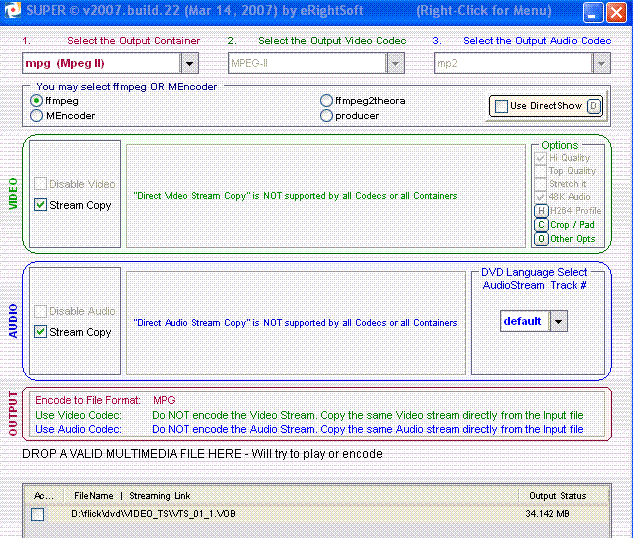Image resolution: width=633 pixels, height=538 pixels.
Task: Open the H264 Profile 'H' button
Action: coord(541,211)
